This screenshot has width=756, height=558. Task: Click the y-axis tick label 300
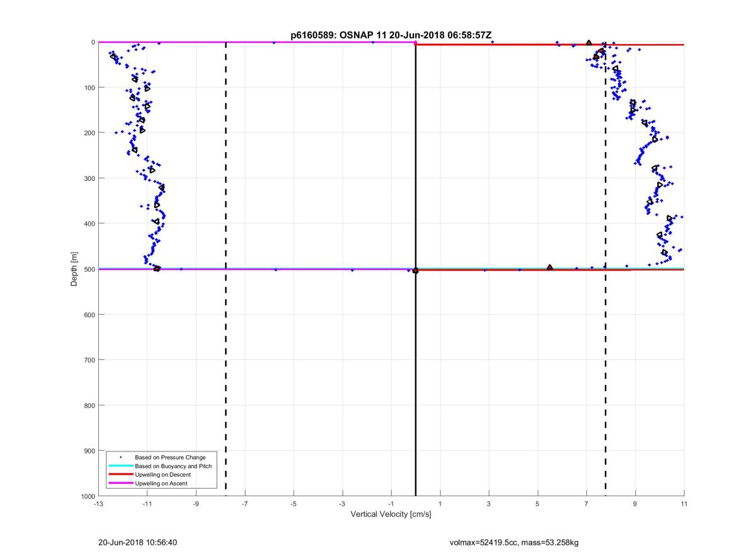pos(89,178)
